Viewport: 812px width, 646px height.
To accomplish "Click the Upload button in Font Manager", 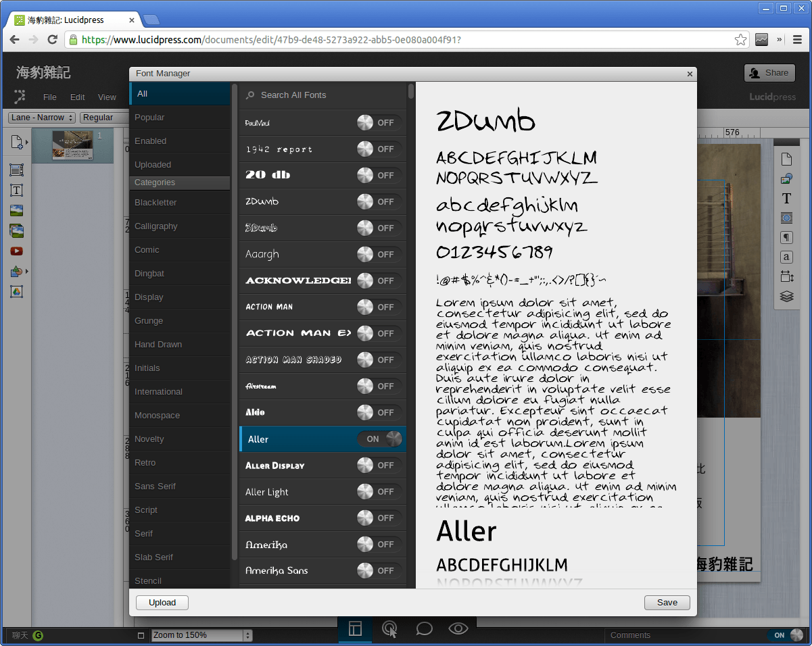I will click(x=162, y=602).
